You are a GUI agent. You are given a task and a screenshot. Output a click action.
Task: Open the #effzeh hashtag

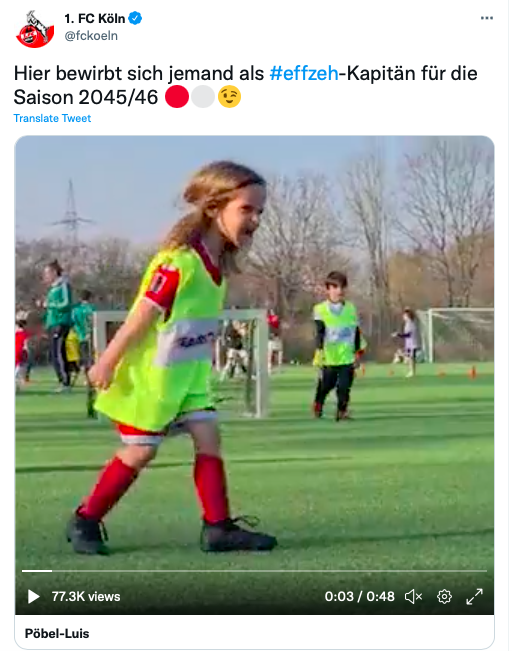click(304, 73)
